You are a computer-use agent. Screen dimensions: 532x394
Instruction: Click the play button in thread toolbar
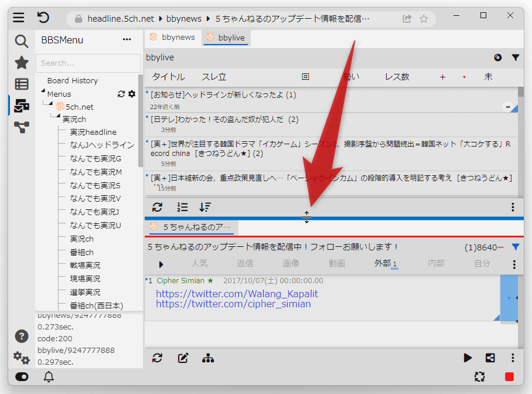[x=468, y=358]
